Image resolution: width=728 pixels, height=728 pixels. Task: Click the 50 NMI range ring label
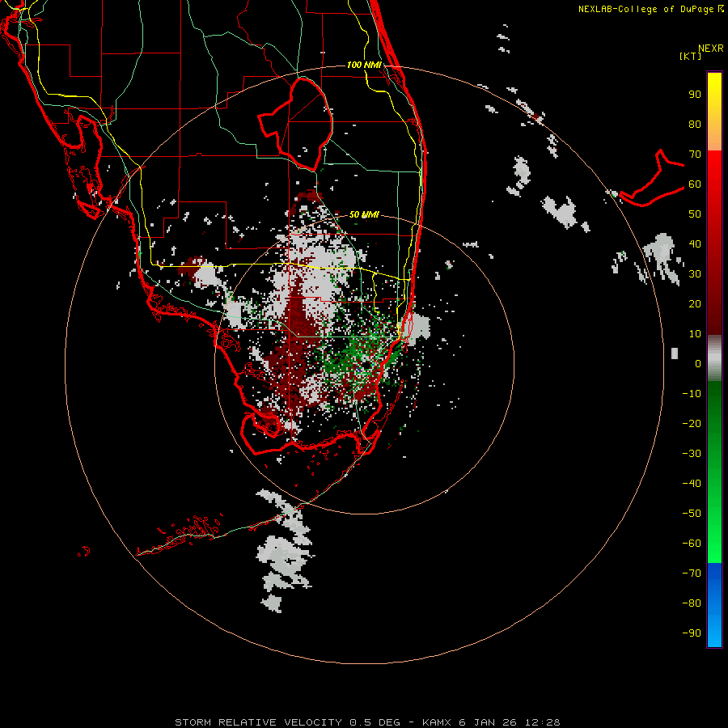coord(364,214)
